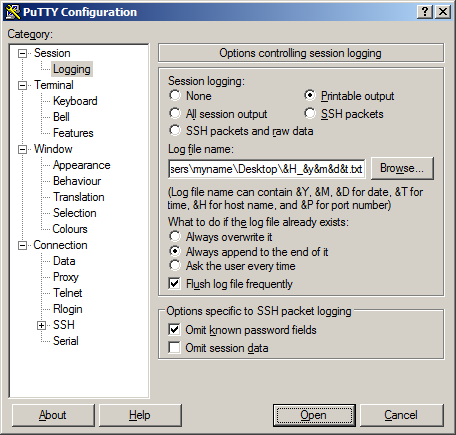Click the Browse... button

(x=402, y=168)
